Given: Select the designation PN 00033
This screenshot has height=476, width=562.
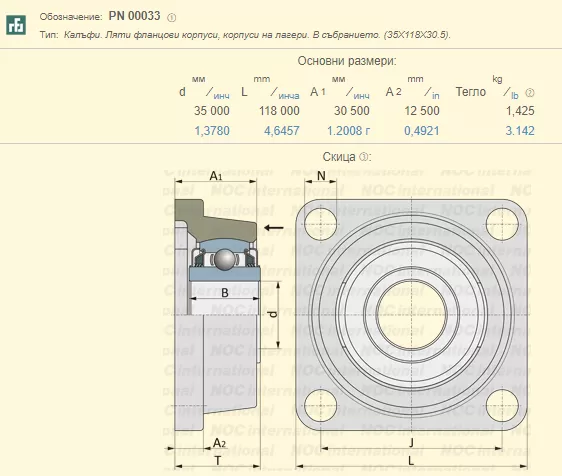Looking at the screenshot, I should [x=134, y=16].
